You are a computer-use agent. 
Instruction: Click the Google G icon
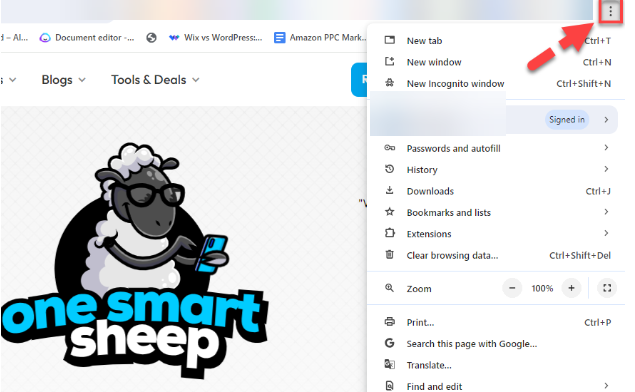coord(390,343)
